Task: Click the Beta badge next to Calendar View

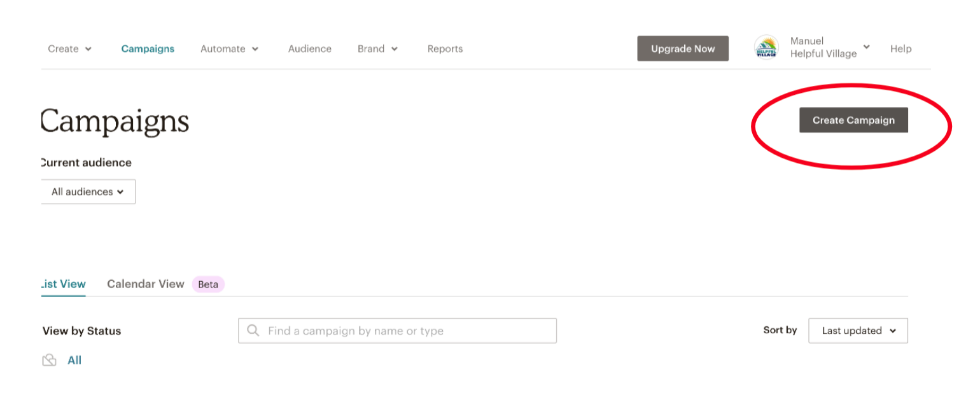Action: click(x=208, y=284)
